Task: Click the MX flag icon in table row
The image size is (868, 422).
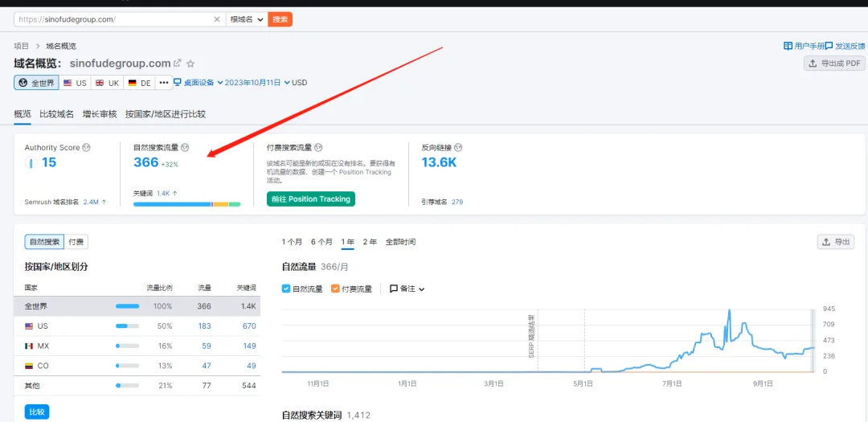Action: [x=29, y=346]
